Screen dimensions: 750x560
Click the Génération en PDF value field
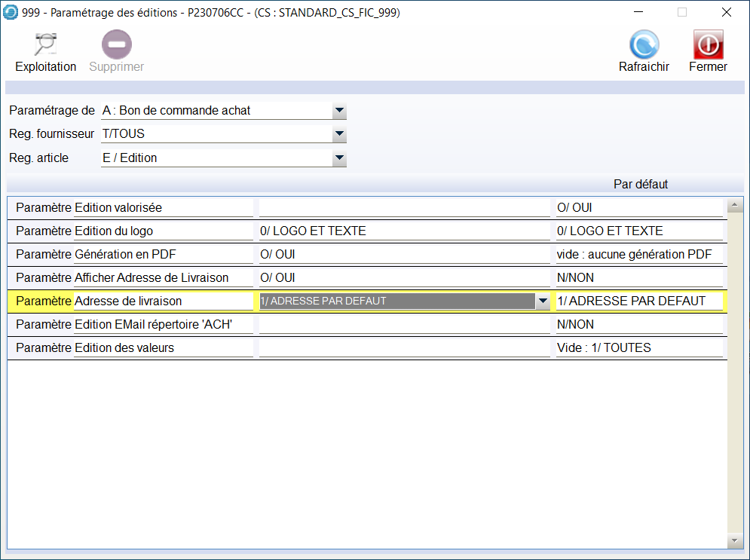pos(403,255)
